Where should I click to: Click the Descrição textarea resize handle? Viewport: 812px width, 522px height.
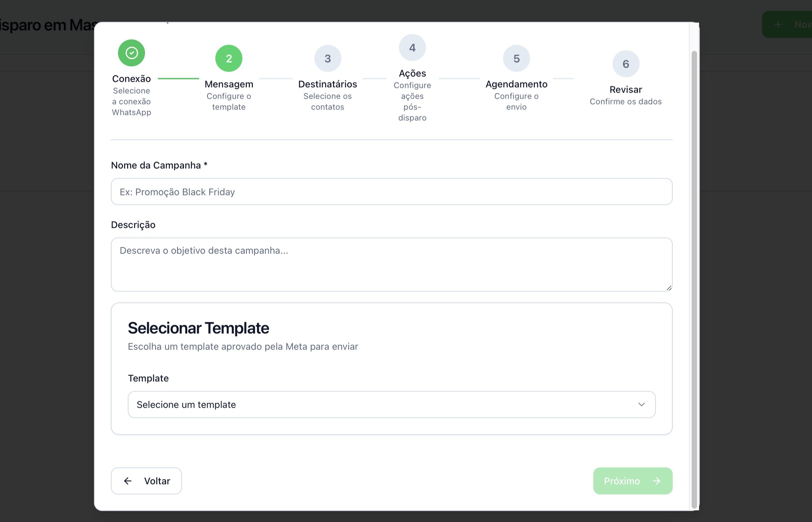669,288
